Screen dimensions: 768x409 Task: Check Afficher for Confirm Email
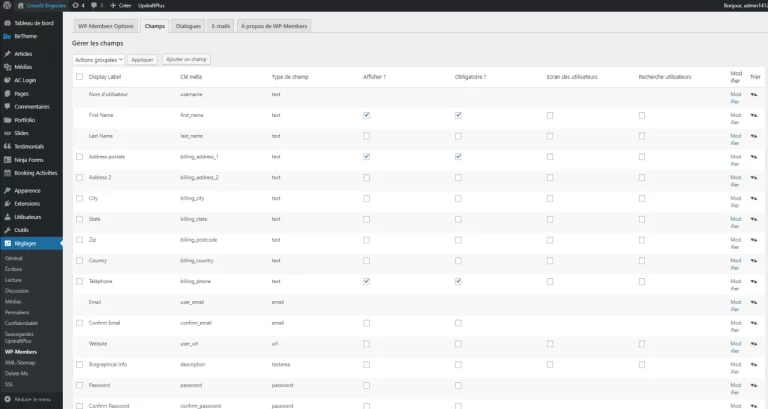pyautogui.click(x=366, y=323)
